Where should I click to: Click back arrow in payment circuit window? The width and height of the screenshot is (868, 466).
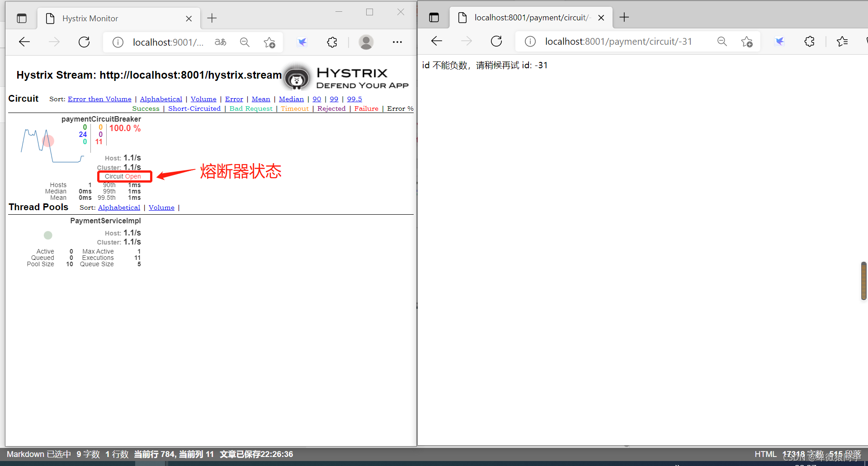click(437, 41)
